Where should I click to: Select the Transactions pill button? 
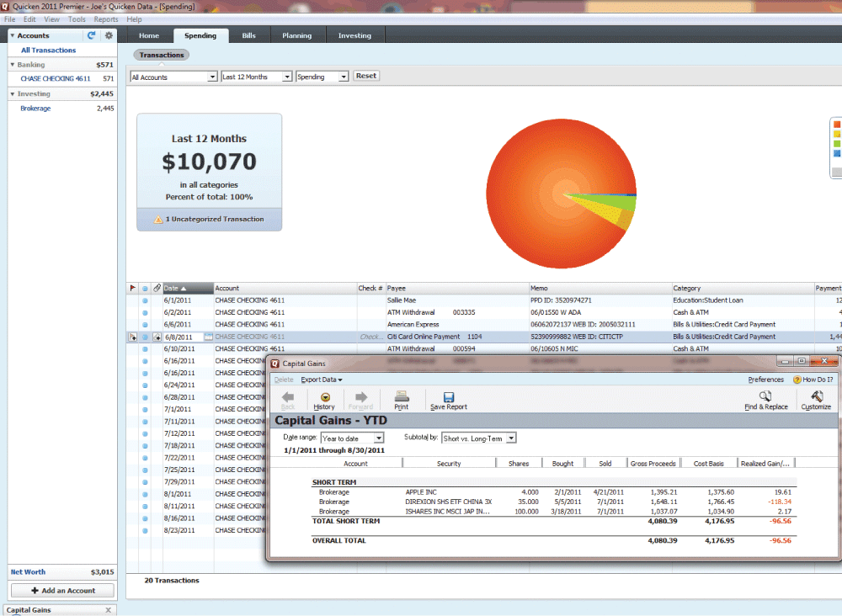tap(161, 55)
